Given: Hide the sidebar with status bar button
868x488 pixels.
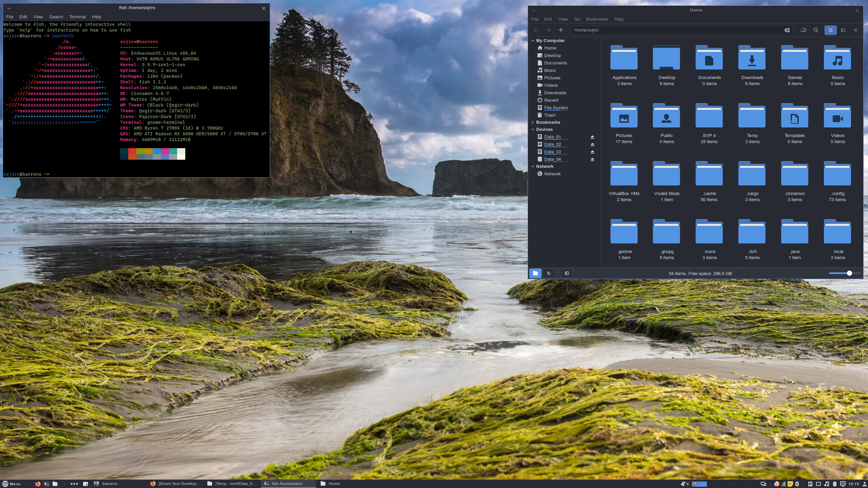Looking at the screenshot, I should [x=567, y=273].
